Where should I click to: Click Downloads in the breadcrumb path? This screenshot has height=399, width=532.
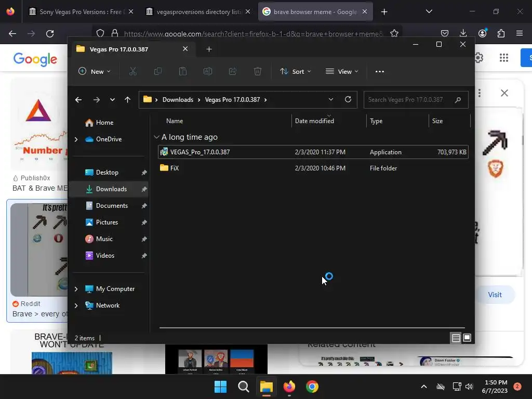click(x=178, y=100)
